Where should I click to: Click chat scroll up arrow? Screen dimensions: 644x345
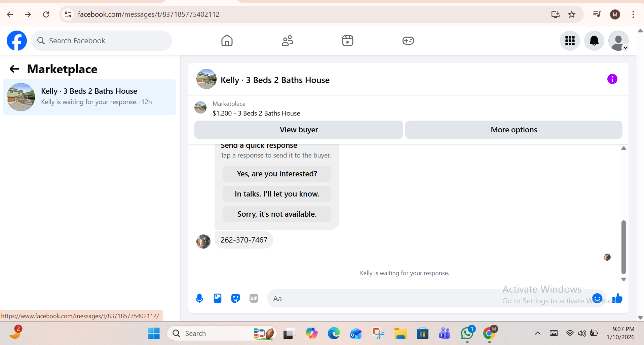[x=623, y=148]
